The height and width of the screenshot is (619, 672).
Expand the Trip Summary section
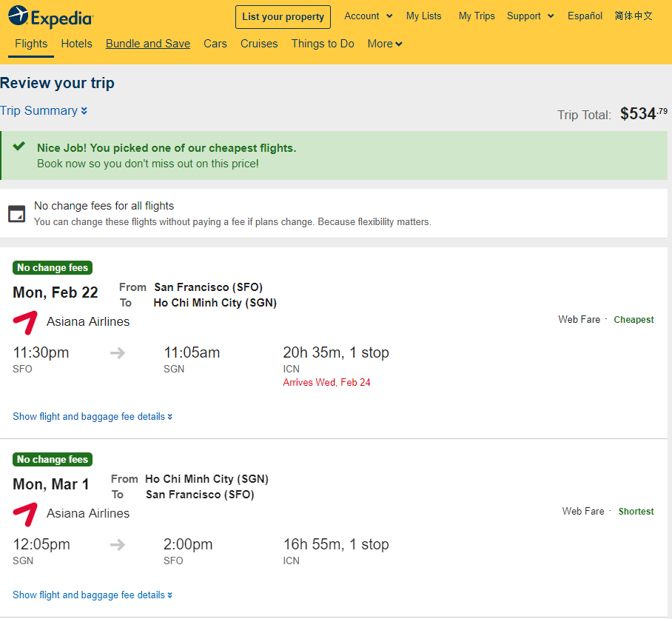click(x=43, y=110)
